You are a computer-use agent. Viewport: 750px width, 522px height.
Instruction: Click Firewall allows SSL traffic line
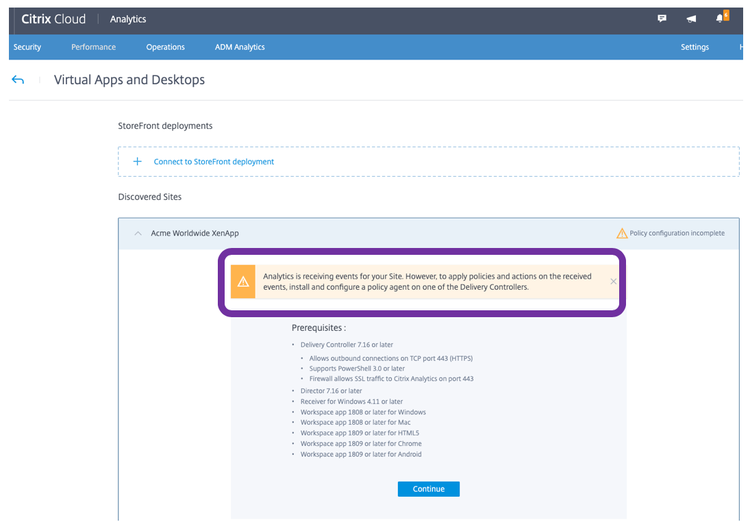coord(391,378)
